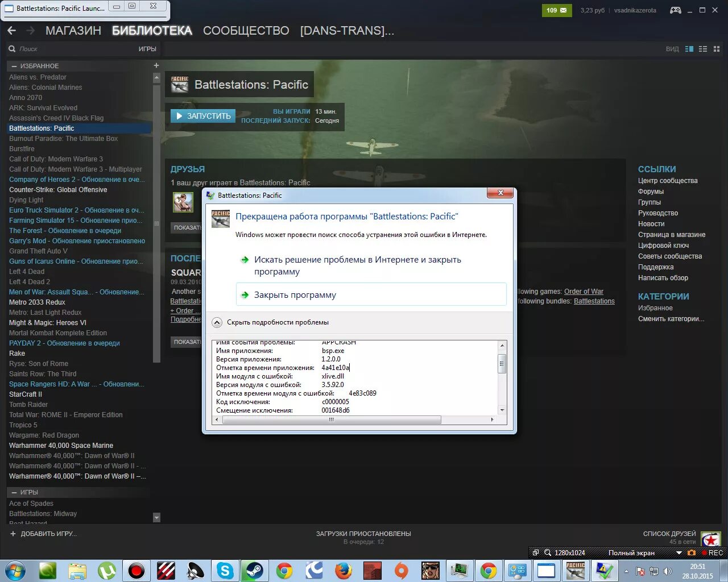Screen dimensions: 728x582
Task: Switch to grid view mode
Action: [717, 49]
